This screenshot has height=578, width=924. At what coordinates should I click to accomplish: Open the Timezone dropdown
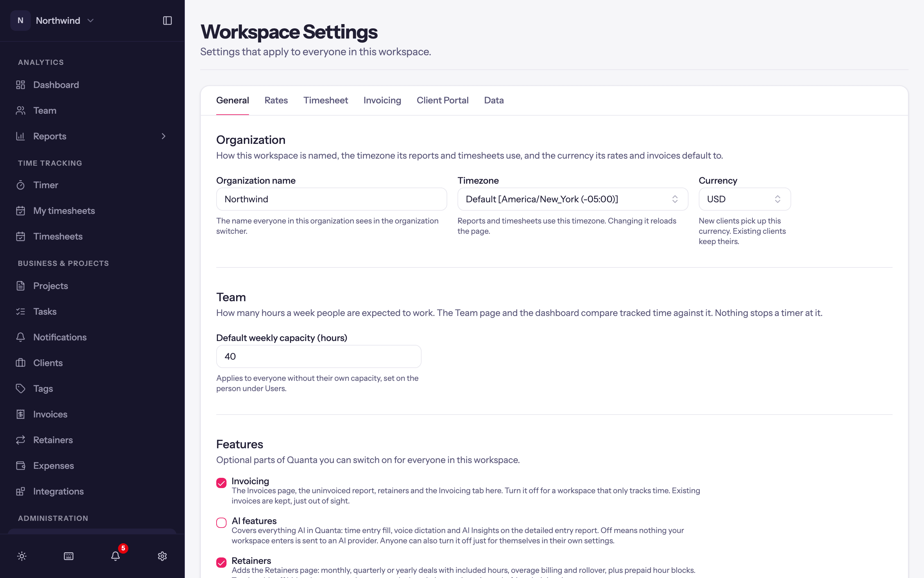point(572,199)
